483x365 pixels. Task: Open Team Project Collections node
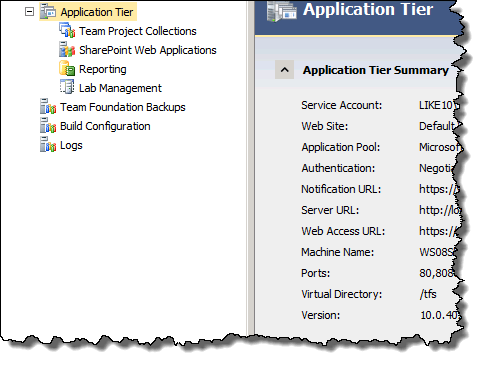(x=138, y=31)
